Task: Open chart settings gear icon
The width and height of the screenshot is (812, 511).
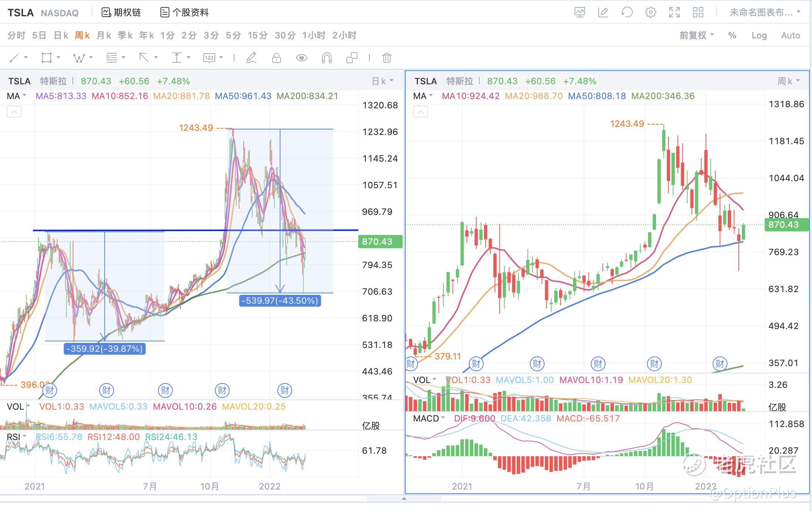Action: (651, 12)
